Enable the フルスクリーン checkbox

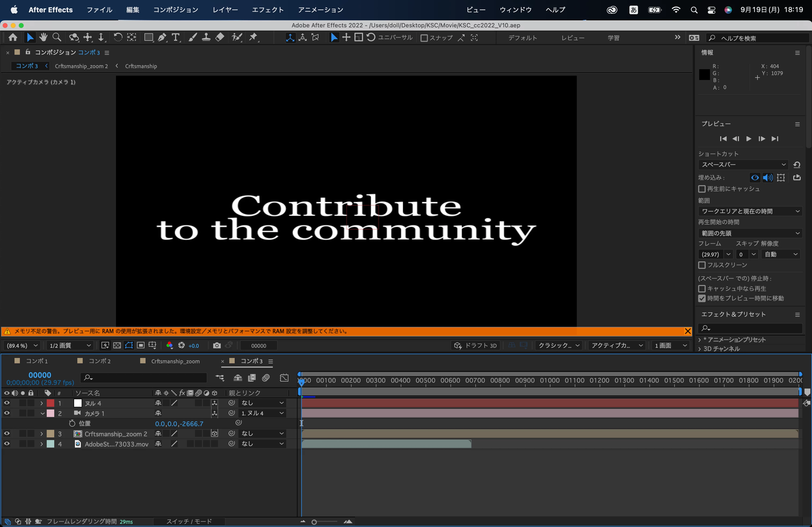[x=702, y=265]
